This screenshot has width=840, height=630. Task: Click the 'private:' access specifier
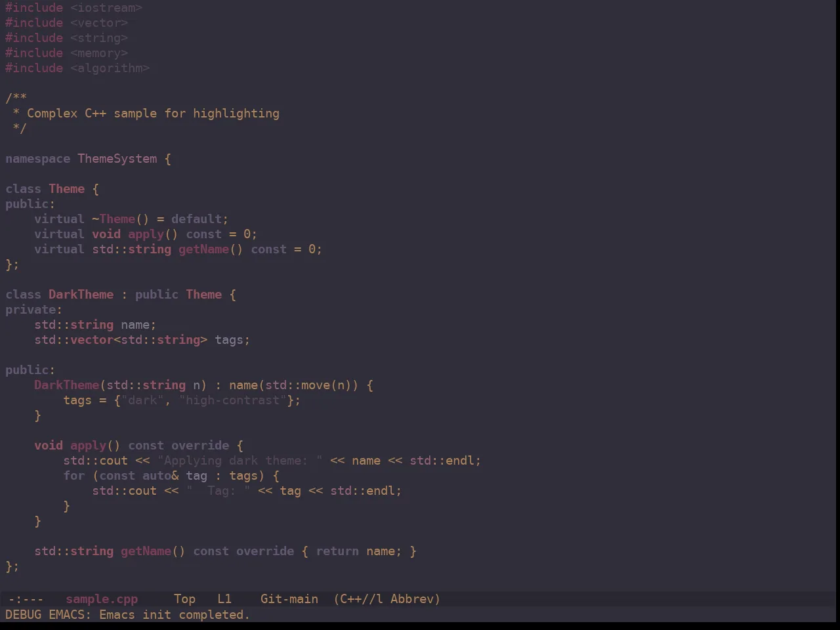point(34,310)
